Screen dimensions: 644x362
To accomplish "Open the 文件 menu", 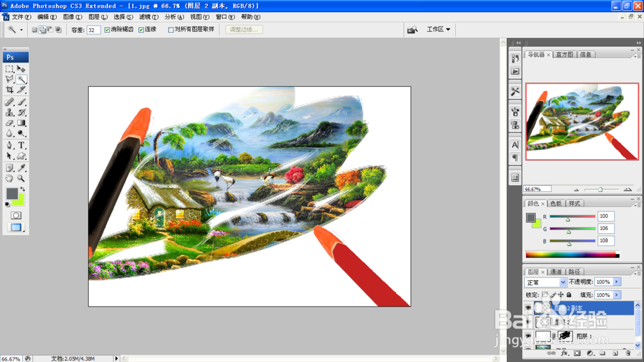I will click(x=21, y=17).
